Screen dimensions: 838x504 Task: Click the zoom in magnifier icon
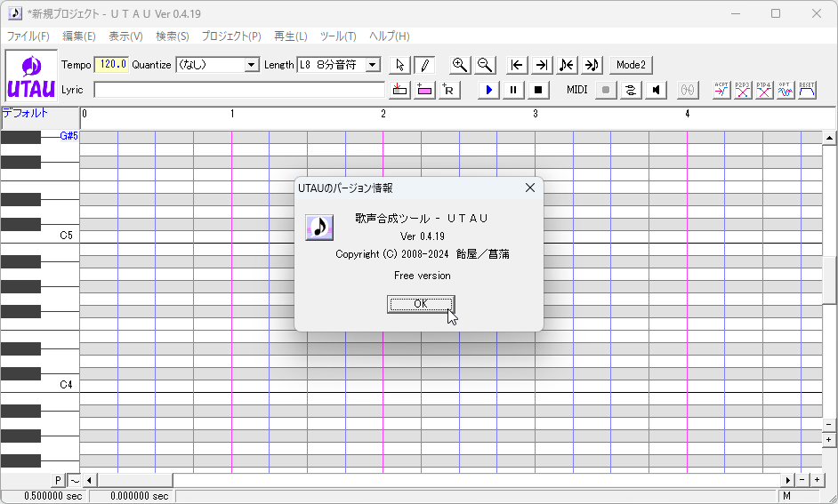[x=460, y=65]
